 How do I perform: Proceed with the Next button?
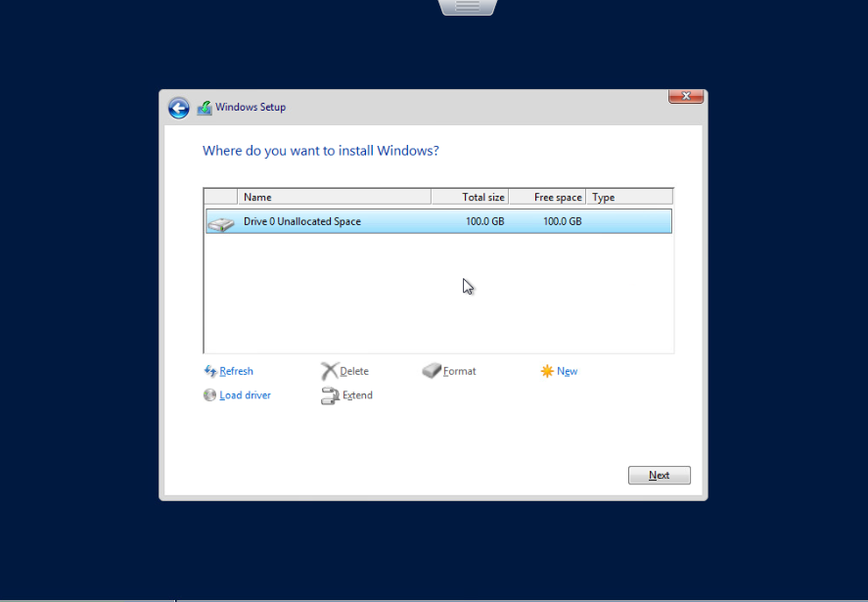pyautogui.click(x=659, y=475)
